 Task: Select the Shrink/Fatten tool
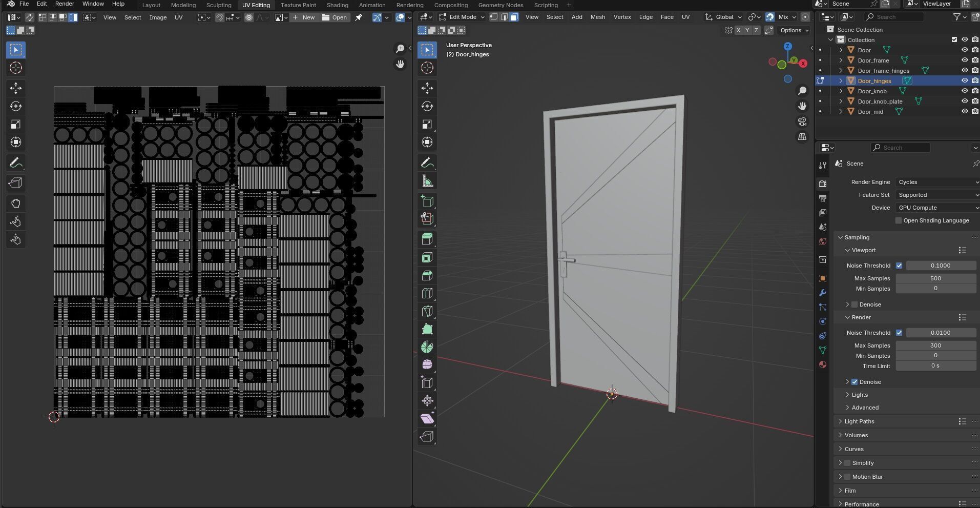pyautogui.click(x=427, y=400)
